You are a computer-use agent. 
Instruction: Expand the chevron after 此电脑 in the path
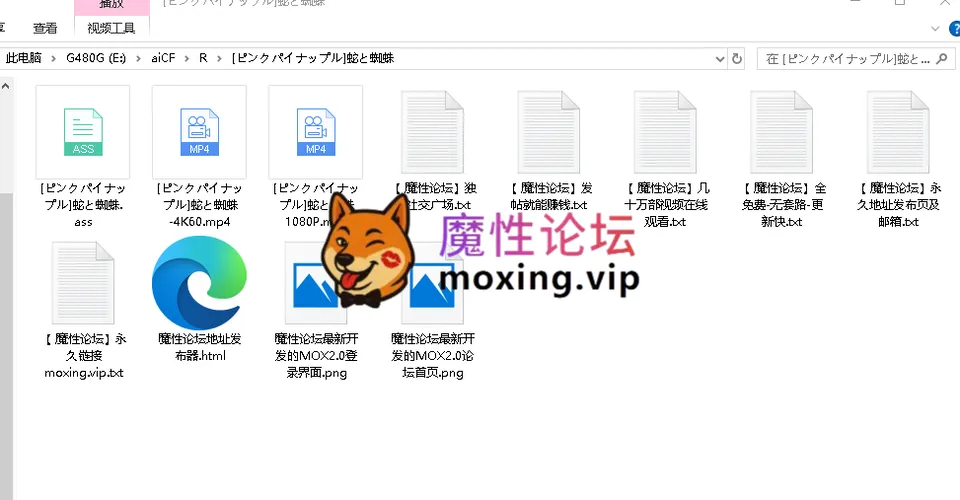(53, 58)
